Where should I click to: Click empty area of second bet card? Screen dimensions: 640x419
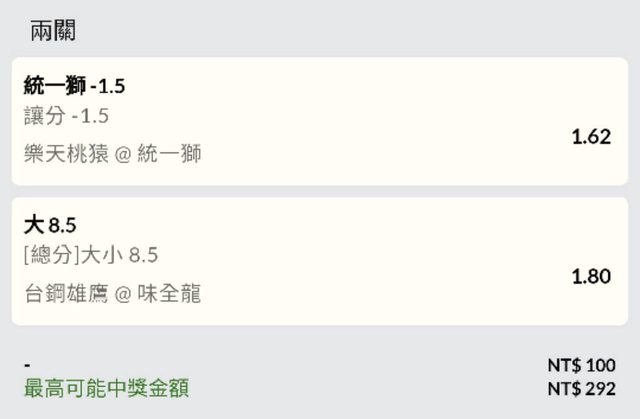pyautogui.click(x=380, y=260)
